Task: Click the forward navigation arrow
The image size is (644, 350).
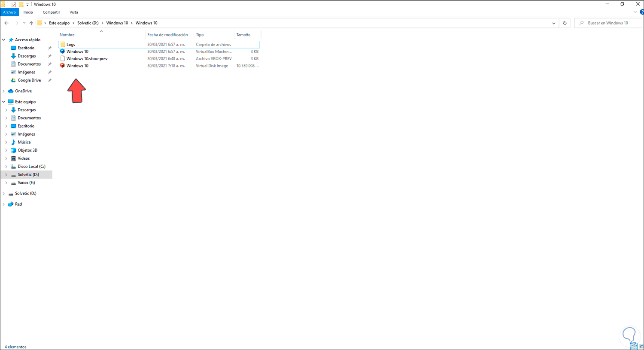Action: [x=16, y=23]
